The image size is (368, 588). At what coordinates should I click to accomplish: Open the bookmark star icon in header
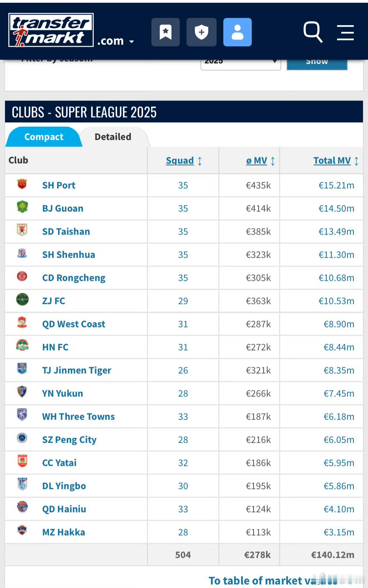(x=165, y=32)
